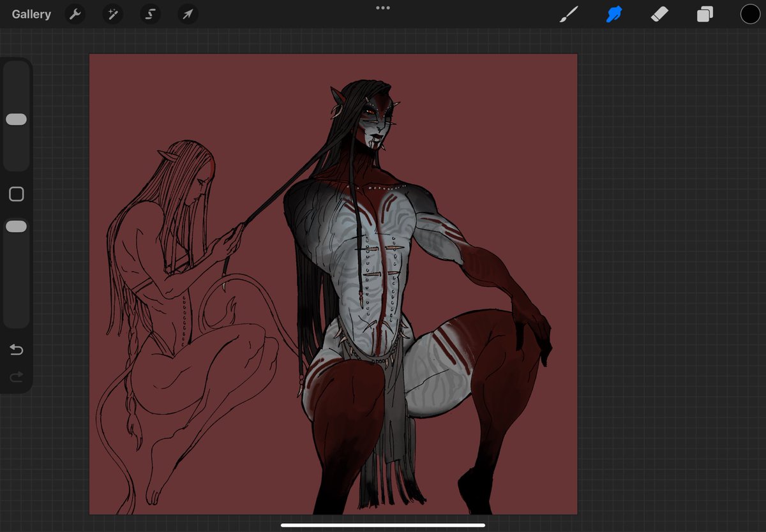The height and width of the screenshot is (532, 766).
Task: Undo the last stroke
Action: click(x=17, y=350)
